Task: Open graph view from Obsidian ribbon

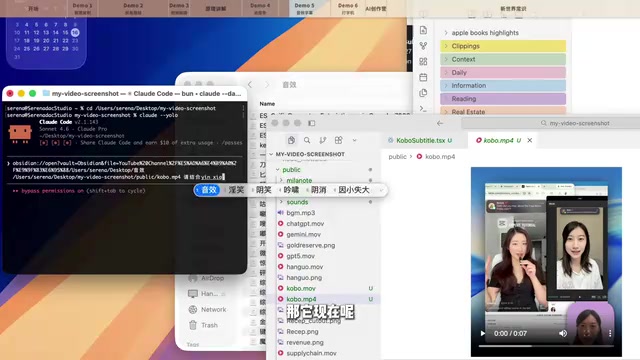Action: pyautogui.click(x=423, y=46)
